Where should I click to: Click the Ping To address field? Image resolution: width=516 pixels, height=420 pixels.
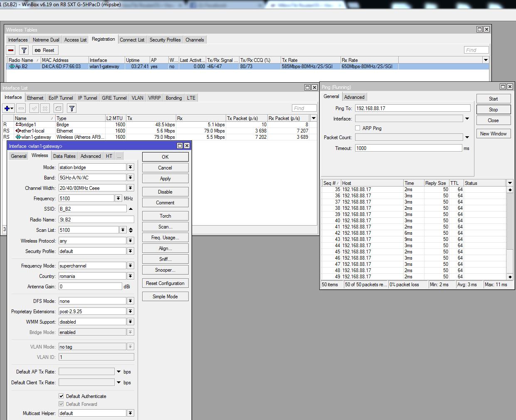pyautogui.click(x=412, y=108)
